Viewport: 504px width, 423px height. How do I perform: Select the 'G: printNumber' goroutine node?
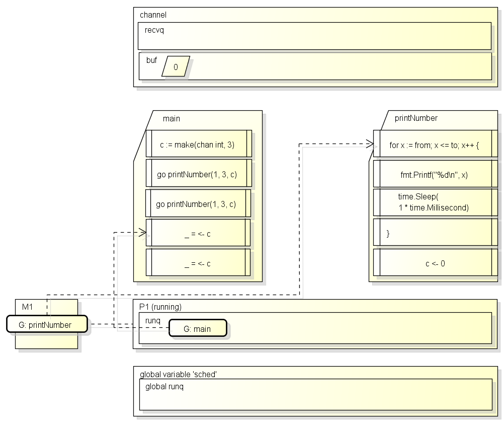coord(47,324)
